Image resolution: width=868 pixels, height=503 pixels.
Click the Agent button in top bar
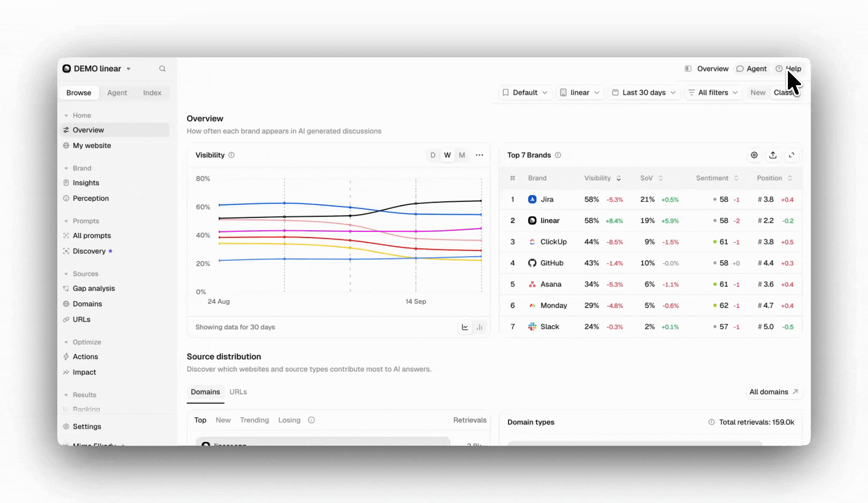(x=751, y=68)
